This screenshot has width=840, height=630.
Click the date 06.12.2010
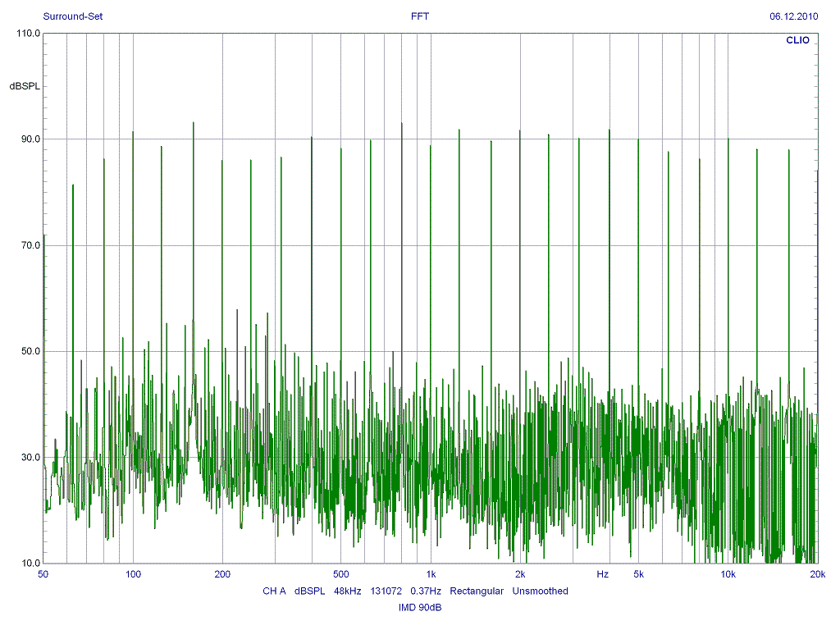pyautogui.click(x=792, y=16)
